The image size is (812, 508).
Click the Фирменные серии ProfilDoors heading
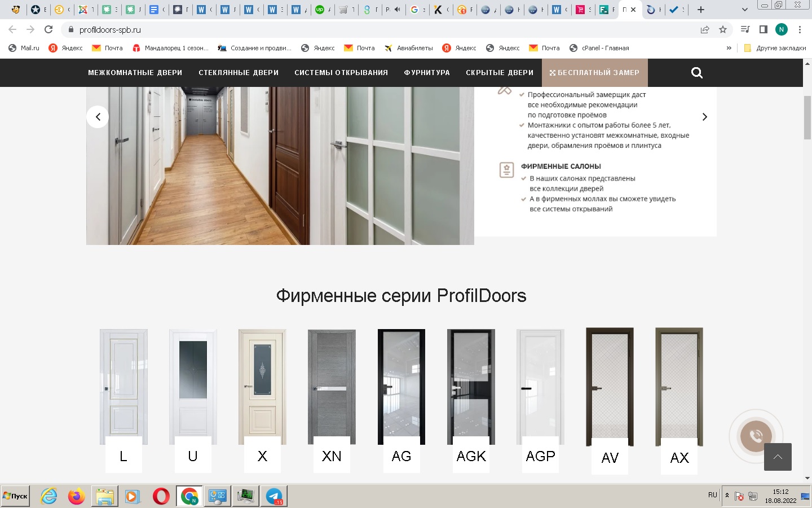[x=401, y=296]
